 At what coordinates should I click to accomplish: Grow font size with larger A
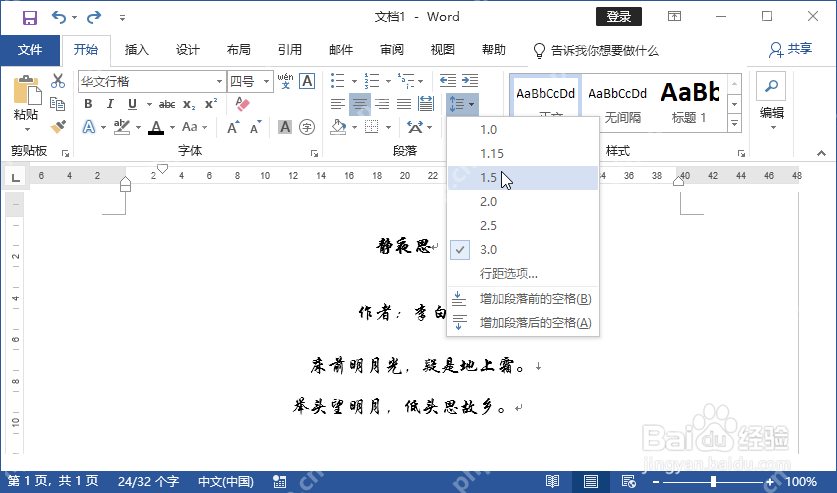pos(233,128)
